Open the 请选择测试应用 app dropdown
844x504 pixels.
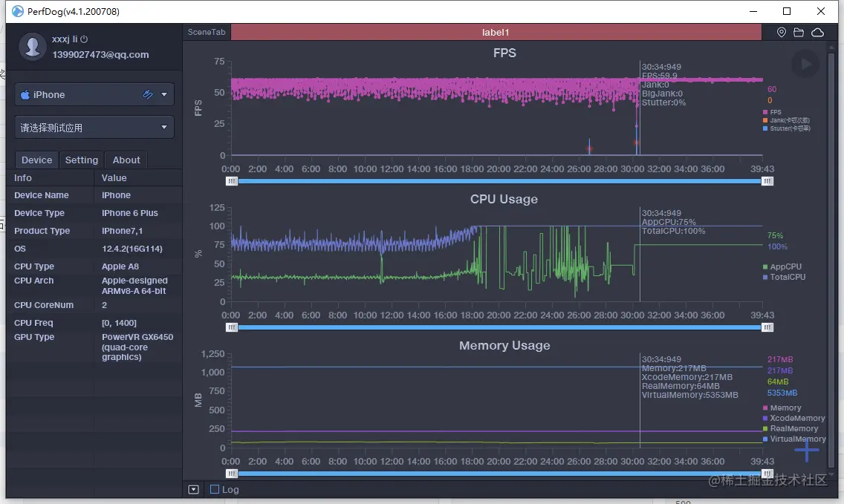pyautogui.click(x=94, y=128)
